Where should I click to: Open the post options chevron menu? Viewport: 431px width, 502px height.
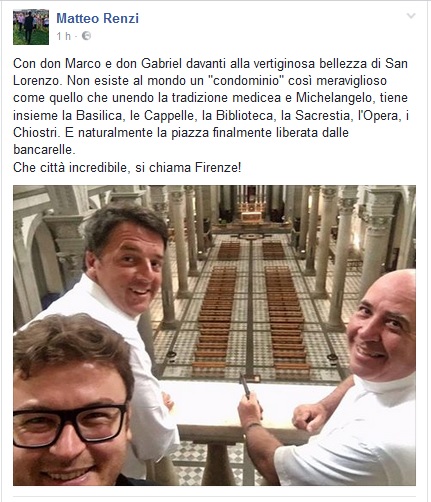411,16
